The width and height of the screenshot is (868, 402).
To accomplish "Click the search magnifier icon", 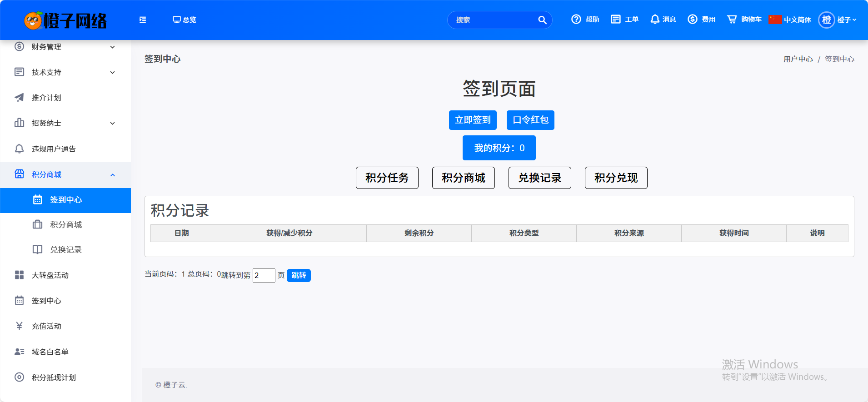I will coord(542,20).
